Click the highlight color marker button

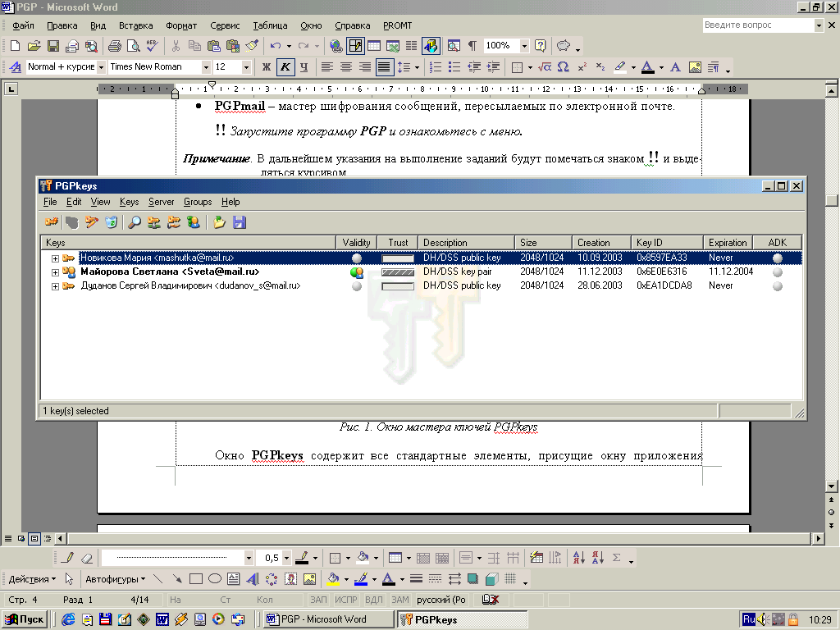[620, 67]
